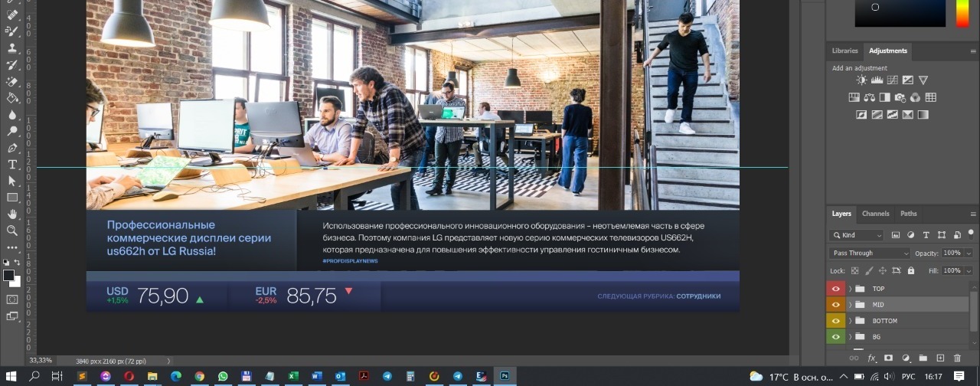
Task: Toggle the lock all attributes padlock
Action: 910,270
